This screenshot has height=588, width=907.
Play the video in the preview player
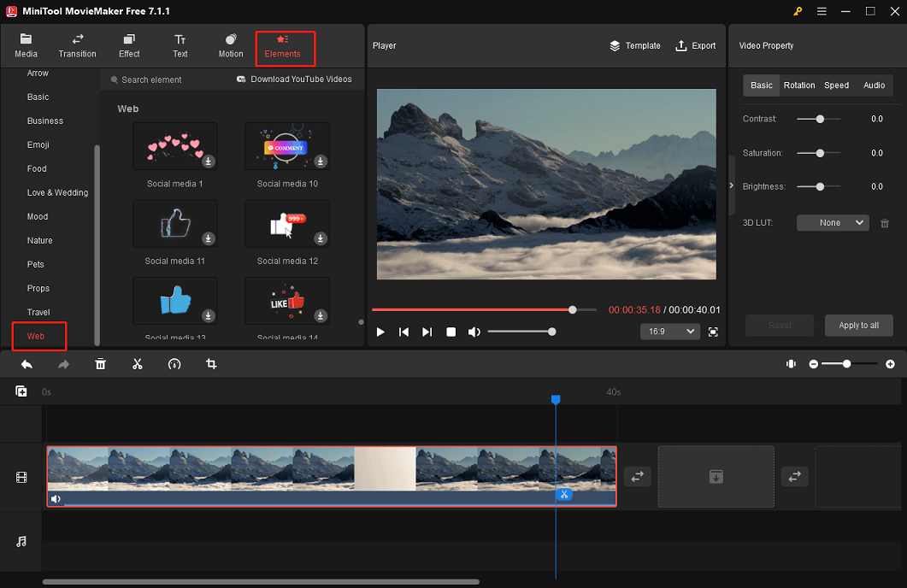[380, 332]
